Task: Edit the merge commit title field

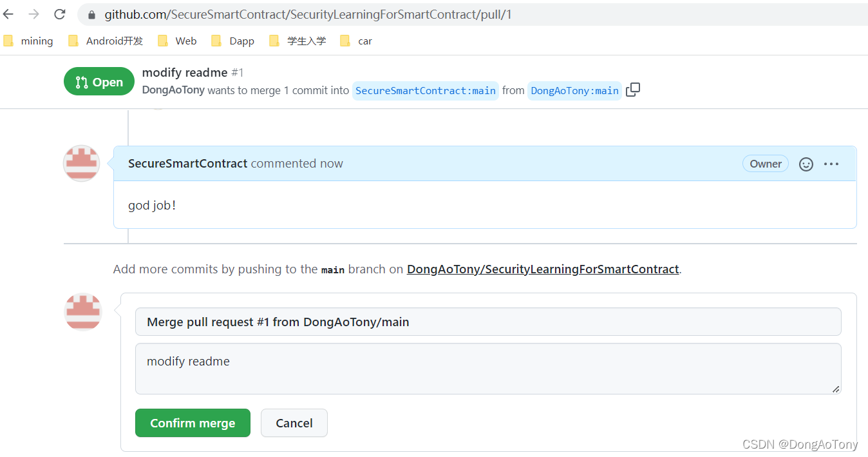Action: [x=488, y=322]
